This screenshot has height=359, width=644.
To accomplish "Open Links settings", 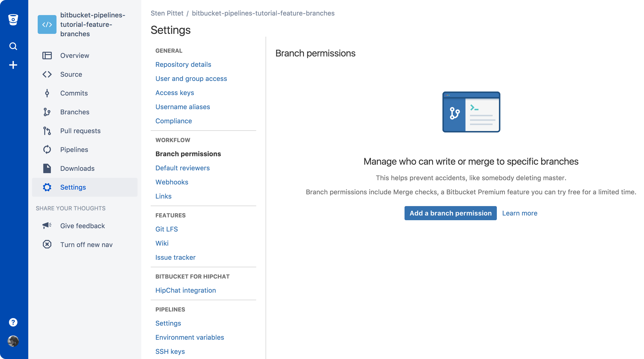I will (163, 196).
